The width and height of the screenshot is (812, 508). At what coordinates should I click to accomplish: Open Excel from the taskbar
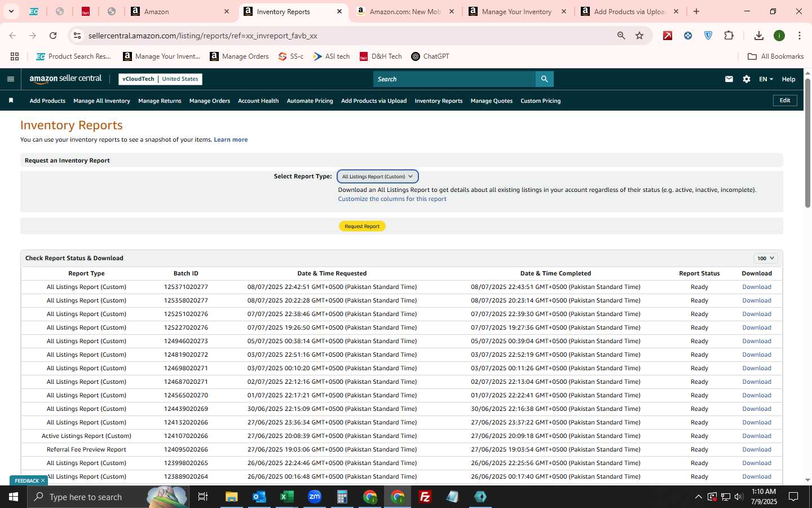click(287, 497)
